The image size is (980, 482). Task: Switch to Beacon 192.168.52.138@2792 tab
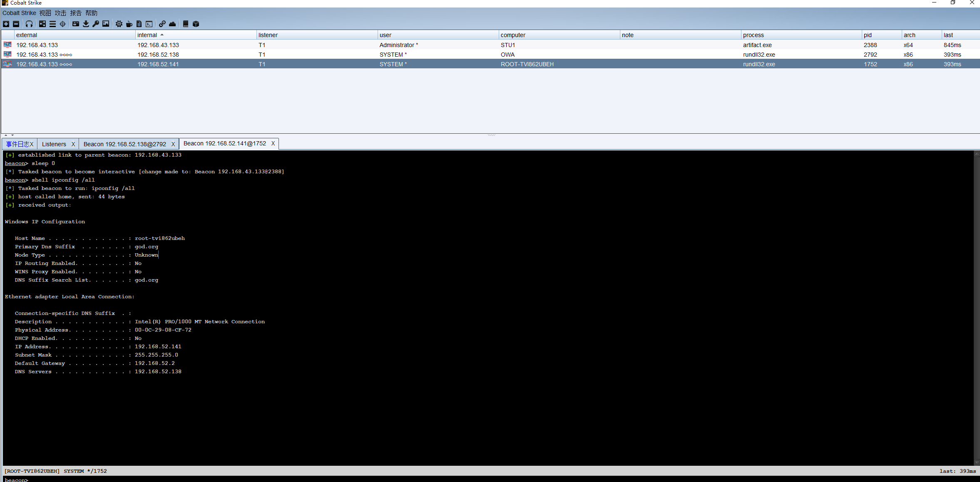(x=125, y=144)
